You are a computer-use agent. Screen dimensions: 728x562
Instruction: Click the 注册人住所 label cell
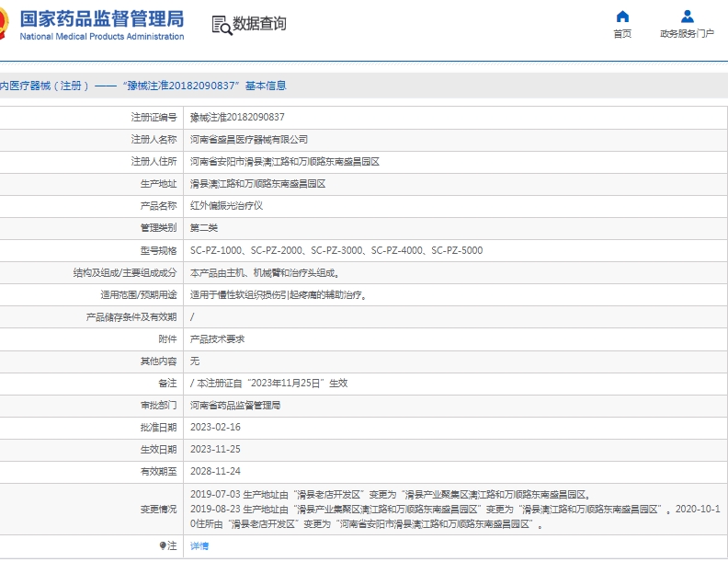point(154,162)
